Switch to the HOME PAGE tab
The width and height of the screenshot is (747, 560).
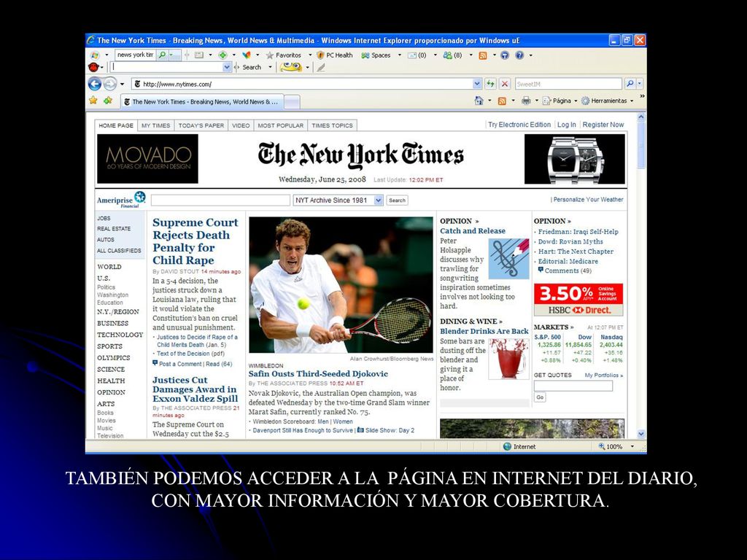click(116, 125)
